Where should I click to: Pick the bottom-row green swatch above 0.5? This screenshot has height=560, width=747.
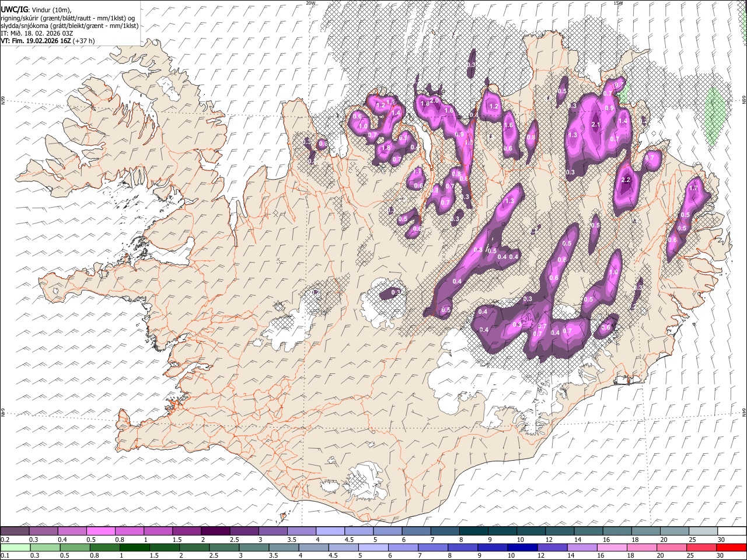[x=75, y=548]
